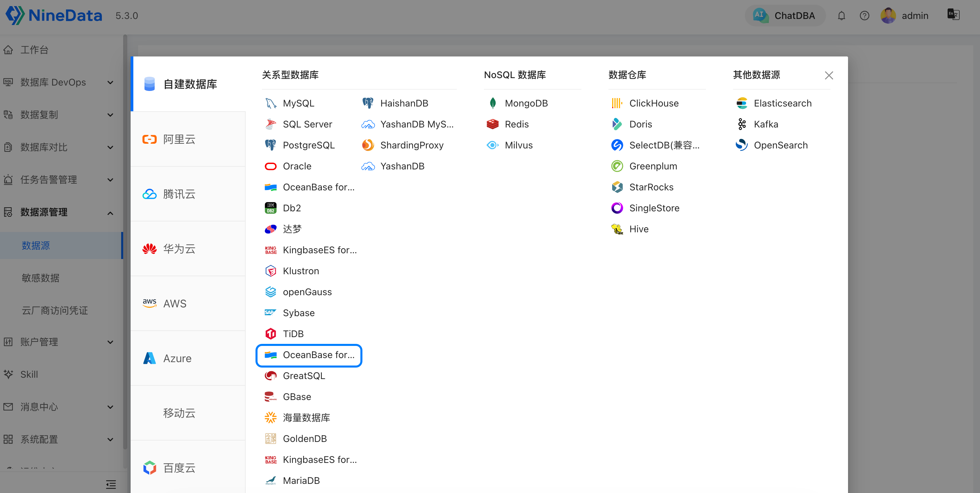Screen dimensions: 980x493
Task: Select the Hive bee icon
Action: coord(617,229)
